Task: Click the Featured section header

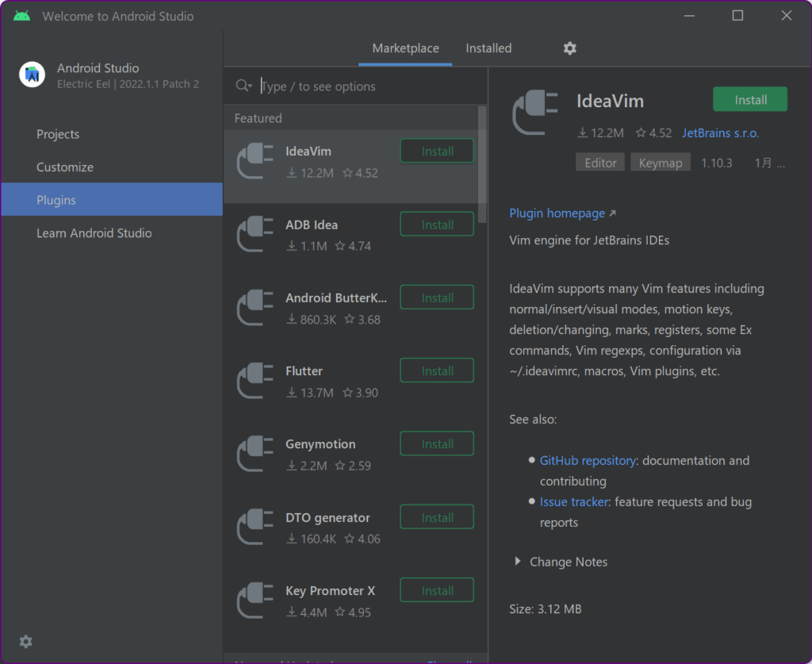Action: coord(259,118)
